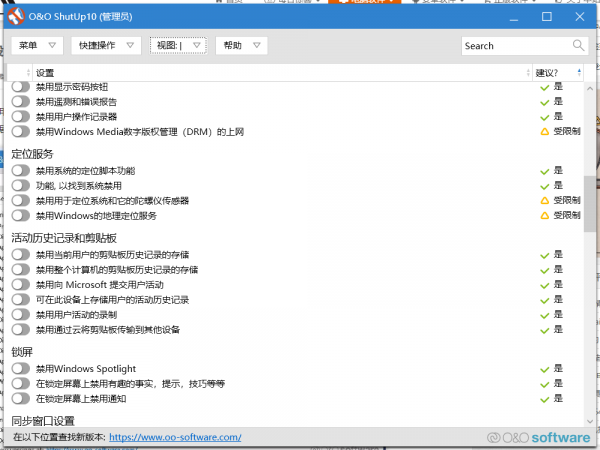
Task: Toggle 禁用向 Microsoft 提交用户活动 switch
Action: pos(21,285)
